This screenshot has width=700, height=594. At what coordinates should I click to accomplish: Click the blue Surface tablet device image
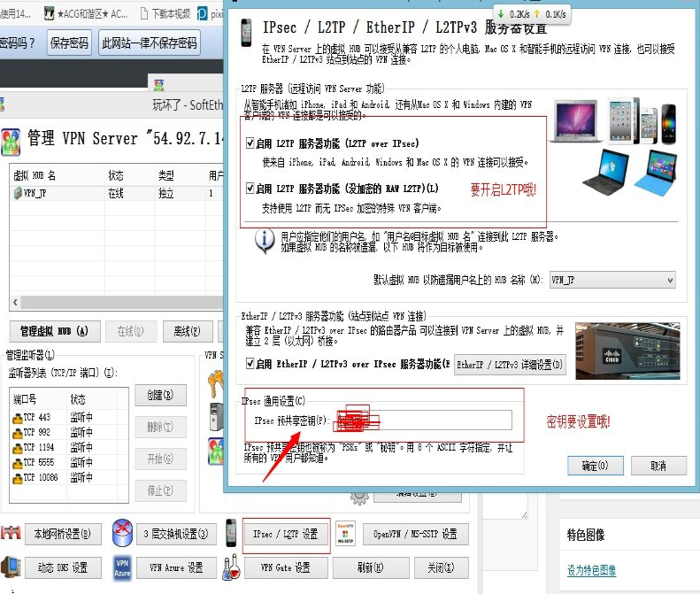658,173
